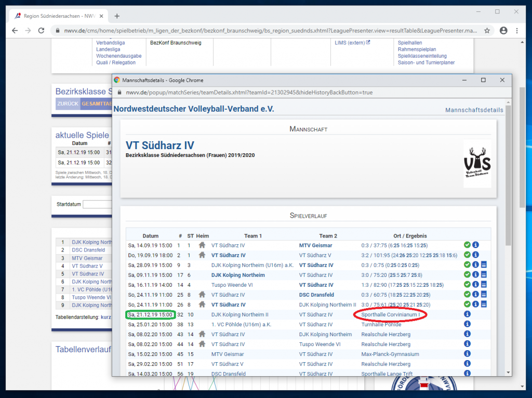Open Spielklasseneinteilung link
Viewport: 532px width, 398px height.
[422, 56]
